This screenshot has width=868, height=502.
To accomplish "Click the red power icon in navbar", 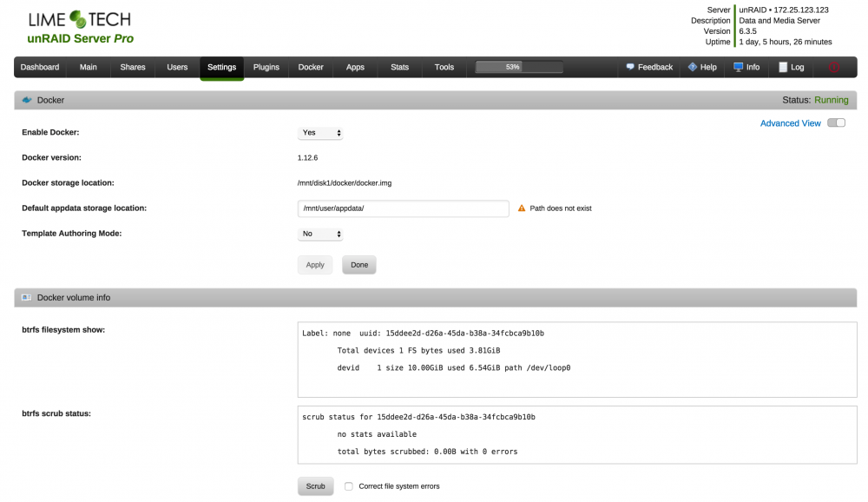I will coord(833,68).
